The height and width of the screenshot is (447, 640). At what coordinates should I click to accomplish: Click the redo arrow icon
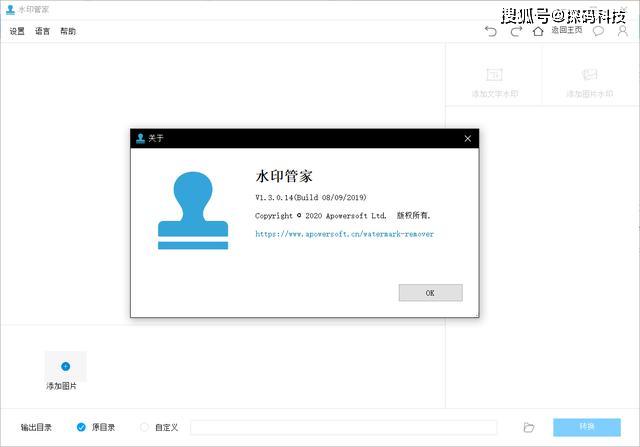[516, 31]
